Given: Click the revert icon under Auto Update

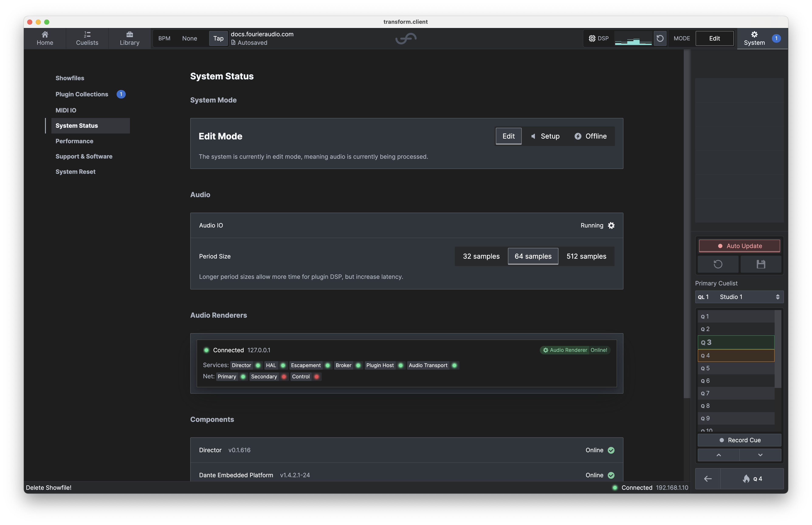Looking at the screenshot, I should (718, 264).
